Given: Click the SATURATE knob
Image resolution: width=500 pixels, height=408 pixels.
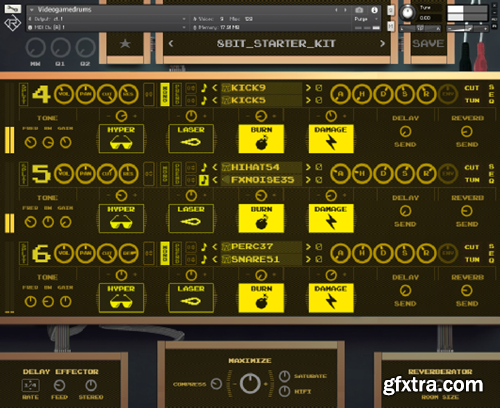Looking at the screenshot, I should (284, 376).
